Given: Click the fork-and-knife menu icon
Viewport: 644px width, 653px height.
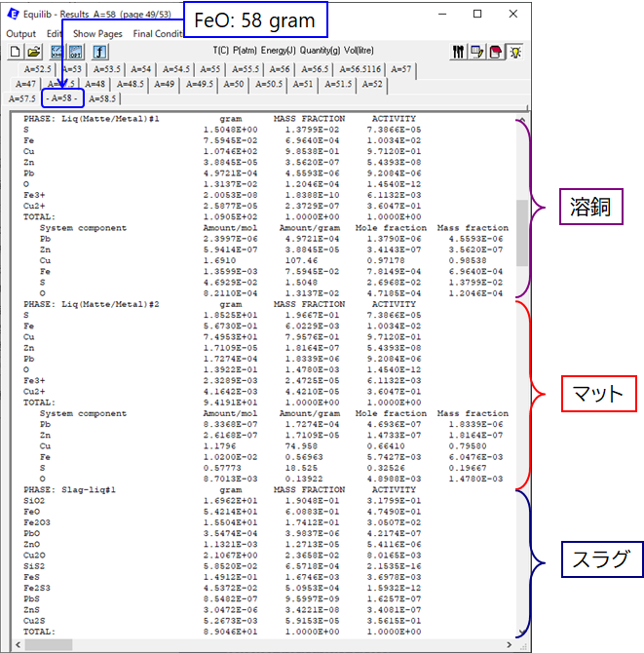Looking at the screenshot, I should coord(459,52).
